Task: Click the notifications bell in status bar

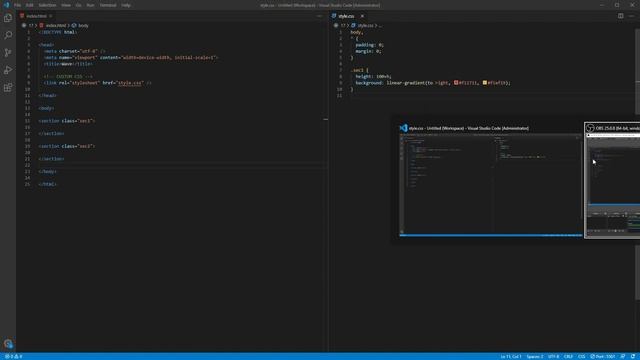Action: 633,356
